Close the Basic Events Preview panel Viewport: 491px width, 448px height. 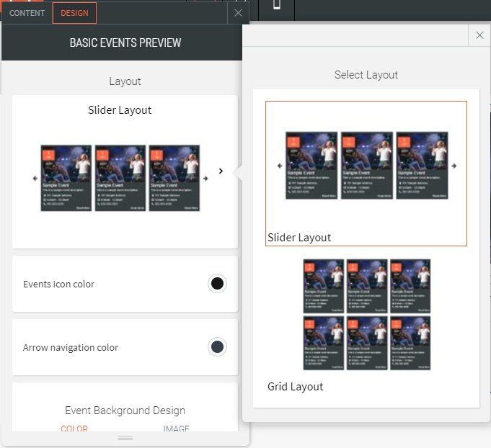238,13
